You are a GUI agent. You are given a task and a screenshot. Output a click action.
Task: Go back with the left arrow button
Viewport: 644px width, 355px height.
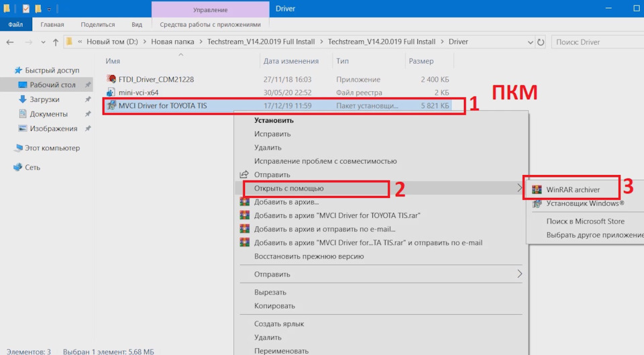click(x=10, y=42)
